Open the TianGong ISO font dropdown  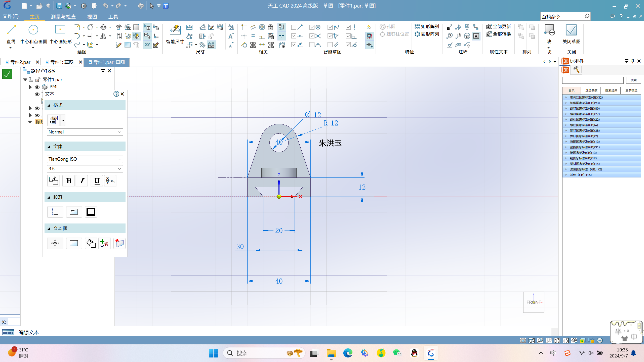pyautogui.click(x=85, y=159)
